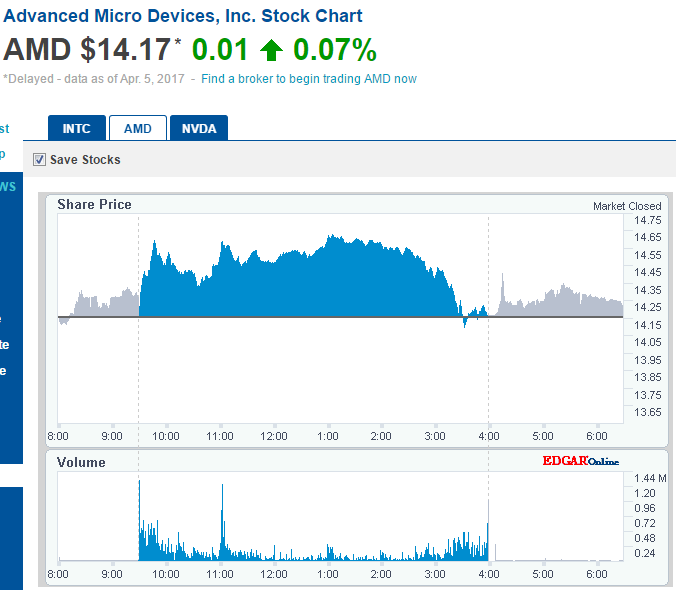Click the Market Closed status label
The width and height of the screenshot is (676, 590).
coord(626,206)
